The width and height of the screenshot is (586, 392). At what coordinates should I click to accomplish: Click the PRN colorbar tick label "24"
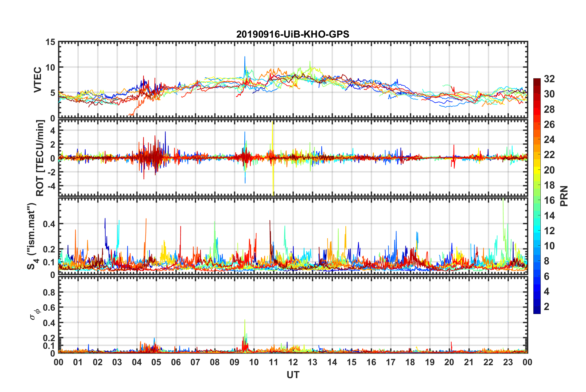click(549, 140)
